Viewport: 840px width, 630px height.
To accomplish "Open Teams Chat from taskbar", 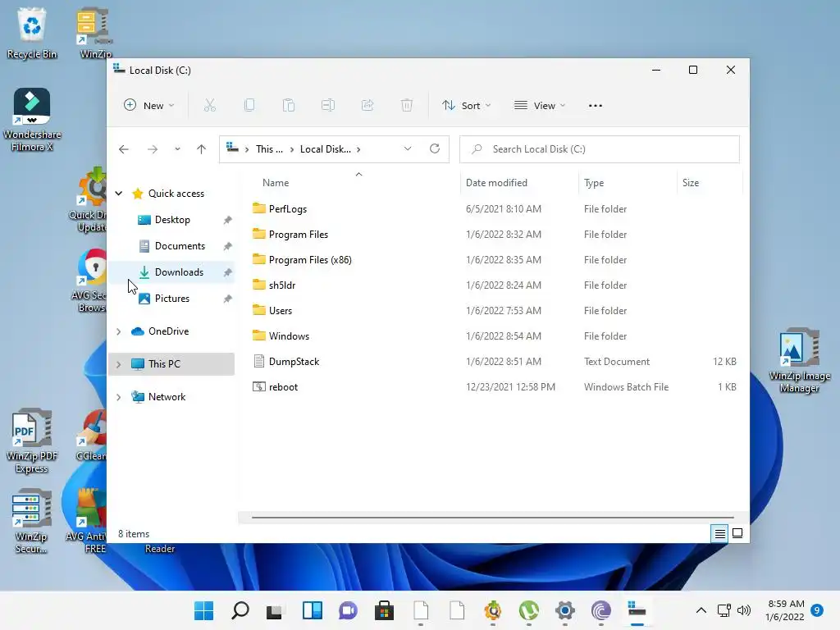I will point(348,610).
